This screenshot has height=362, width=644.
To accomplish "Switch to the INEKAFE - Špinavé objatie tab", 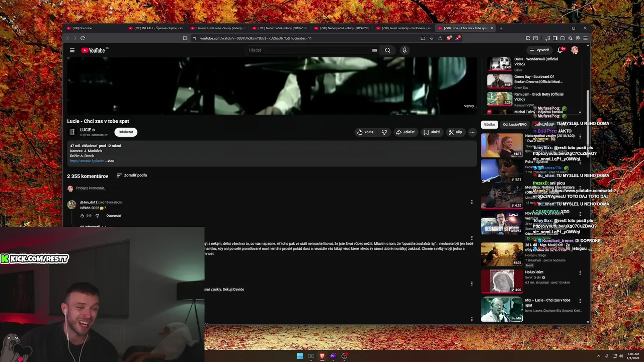I will (155, 28).
